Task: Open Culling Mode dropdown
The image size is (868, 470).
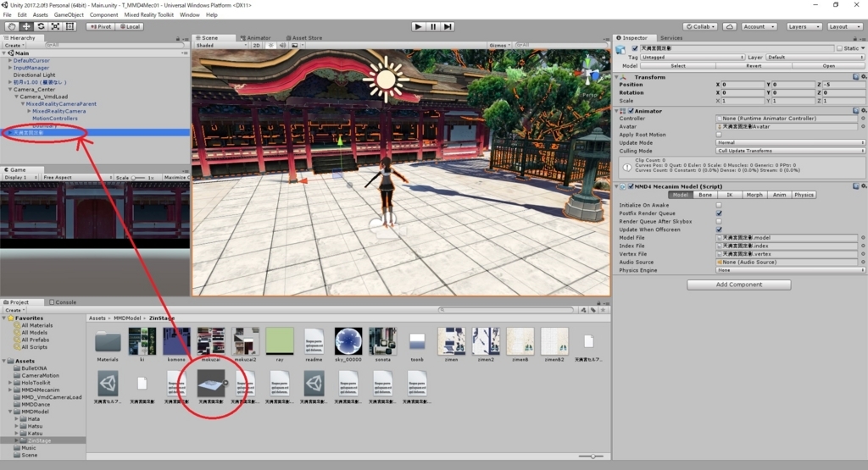Action: (x=790, y=151)
